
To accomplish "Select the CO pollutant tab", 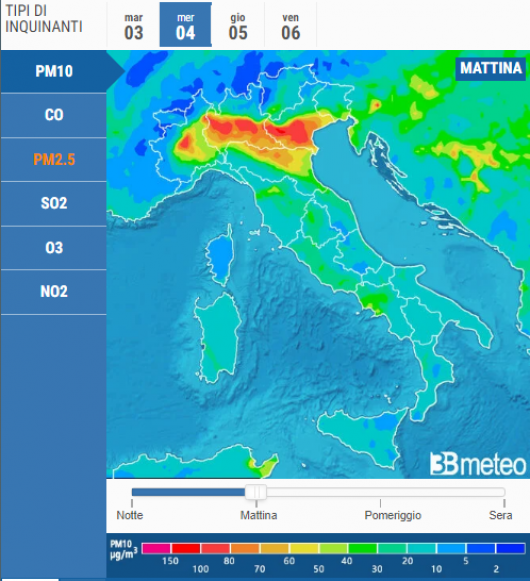I will [x=54, y=115].
